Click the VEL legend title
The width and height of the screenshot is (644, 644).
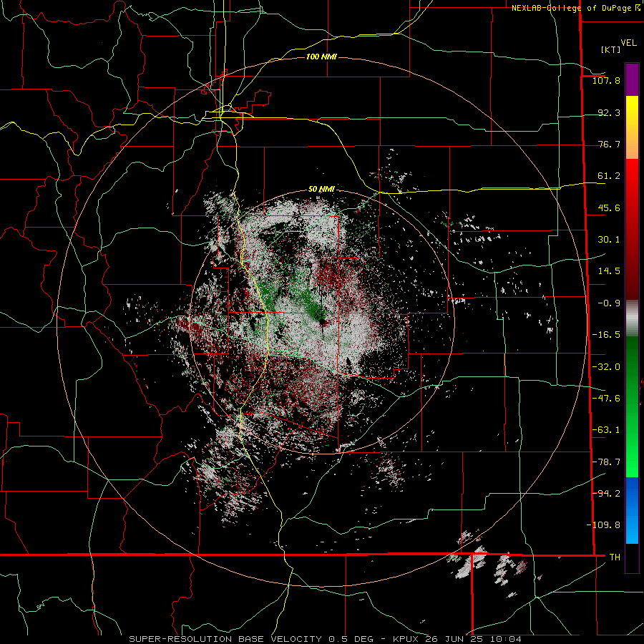pos(628,43)
